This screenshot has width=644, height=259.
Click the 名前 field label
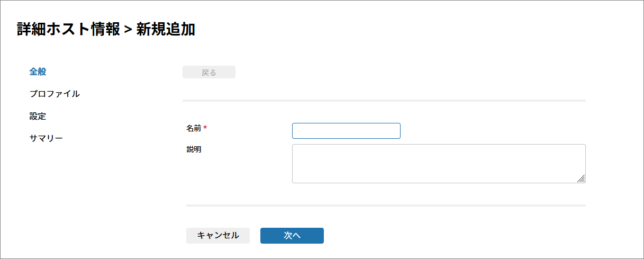pos(194,128)
